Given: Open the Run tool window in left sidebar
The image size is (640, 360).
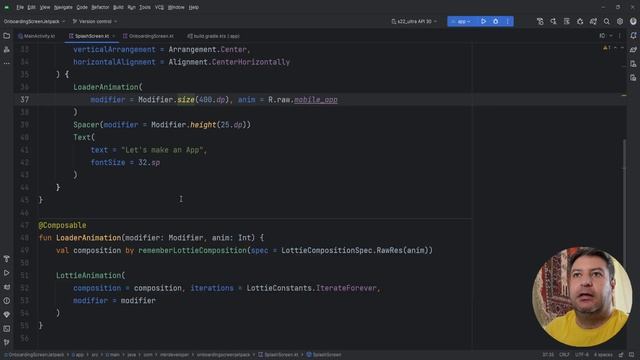Looking at the screenshot, I should pos(7,273).
